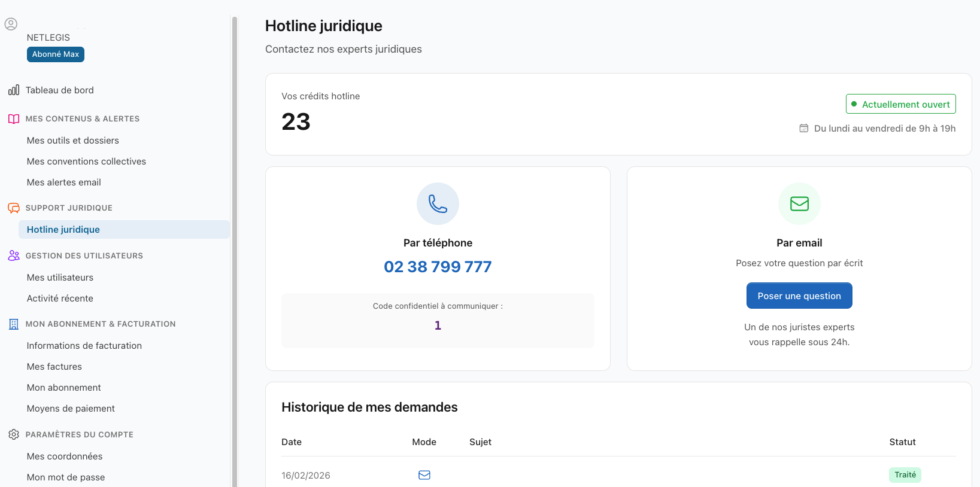
Task: Click the chat bubble icon beside Support juridique
Action: pyautogui.click(x=14, y=208)
